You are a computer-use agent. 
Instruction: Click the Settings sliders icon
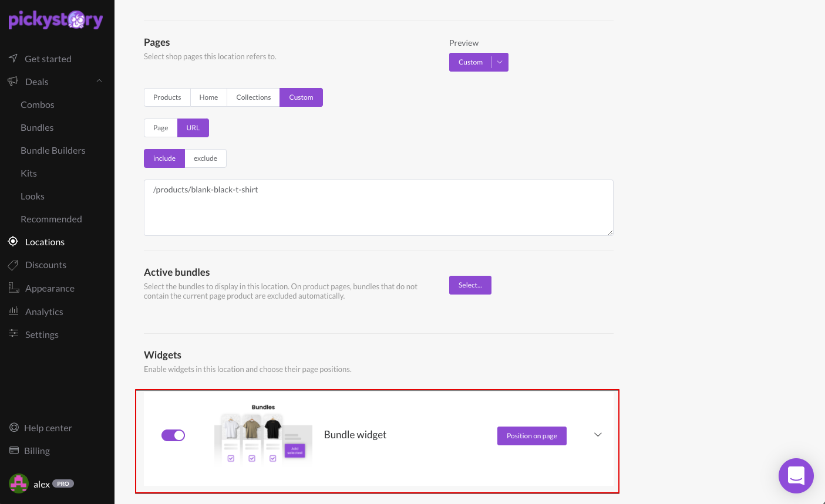coord(14,334)
